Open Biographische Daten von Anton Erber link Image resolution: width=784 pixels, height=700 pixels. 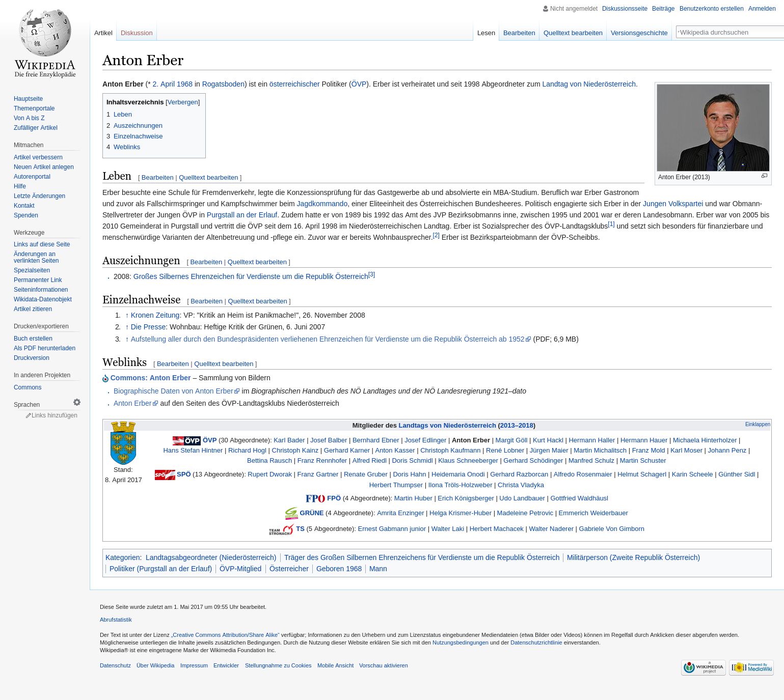173,391
